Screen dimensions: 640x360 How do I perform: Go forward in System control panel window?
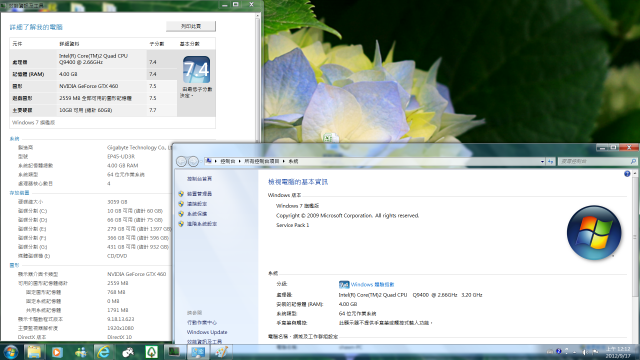(x=193, y=162)
